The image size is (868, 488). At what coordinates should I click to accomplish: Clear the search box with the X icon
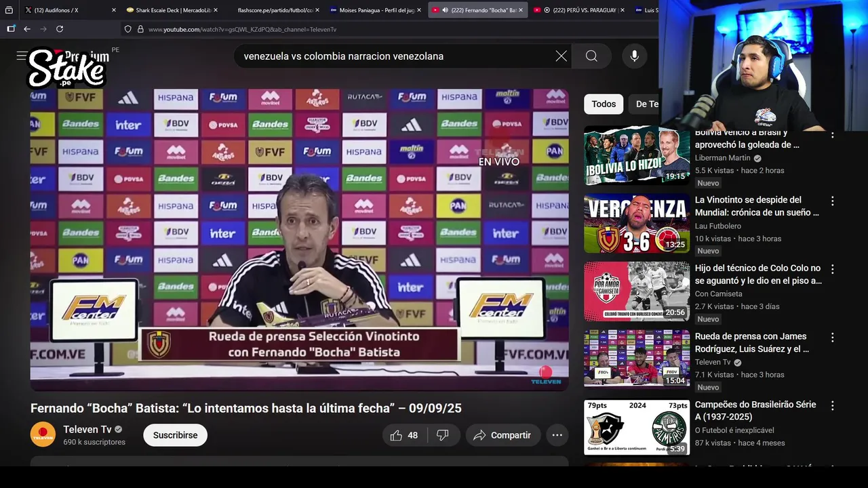coord(561,56)
